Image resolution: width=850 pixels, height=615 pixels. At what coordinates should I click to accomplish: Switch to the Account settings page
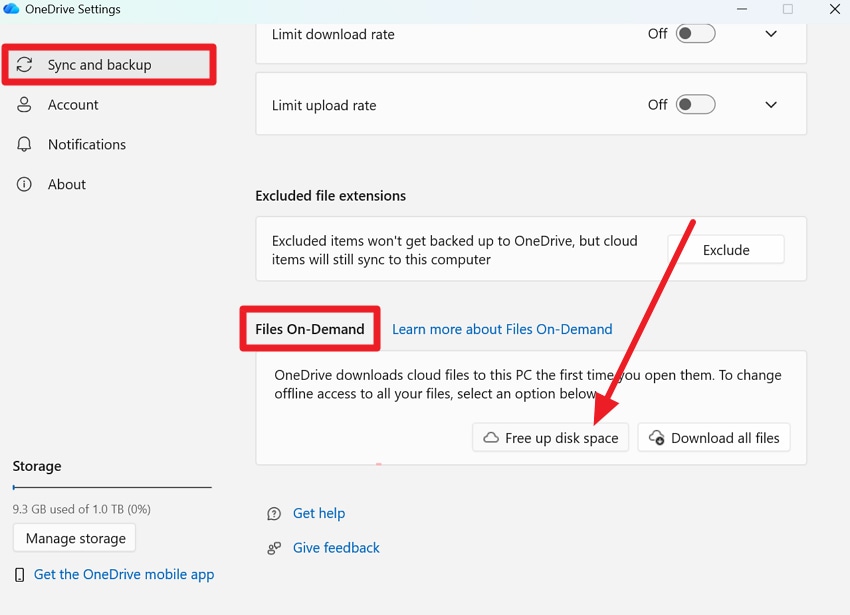(x=72, y=104)
